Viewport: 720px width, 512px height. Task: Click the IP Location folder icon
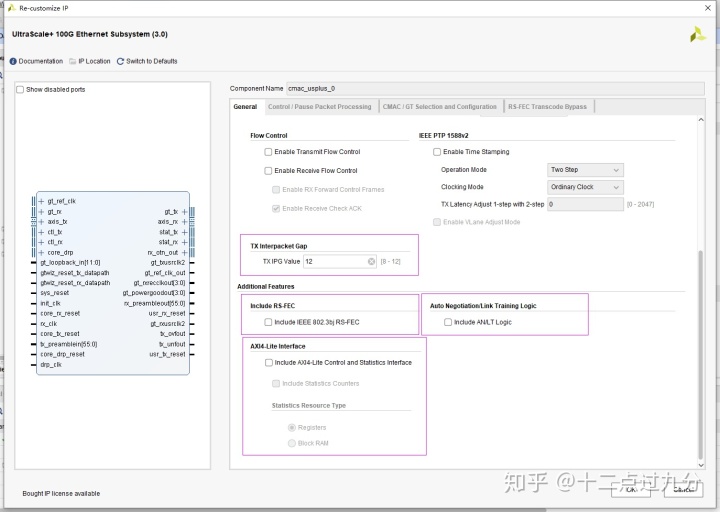pos(73,61)
